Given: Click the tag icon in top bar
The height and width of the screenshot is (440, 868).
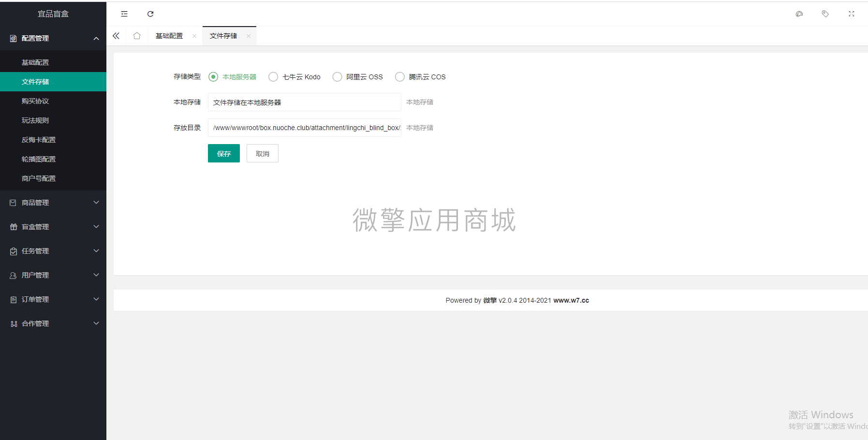Looking at the screenshot, I should click(x=825, y=14).
